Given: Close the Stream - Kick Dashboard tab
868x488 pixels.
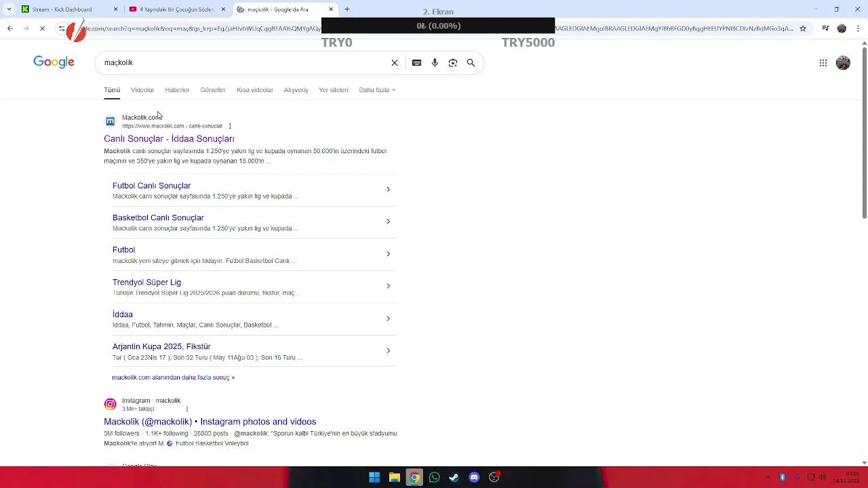Looking at the screenshot, I should 115,9.
